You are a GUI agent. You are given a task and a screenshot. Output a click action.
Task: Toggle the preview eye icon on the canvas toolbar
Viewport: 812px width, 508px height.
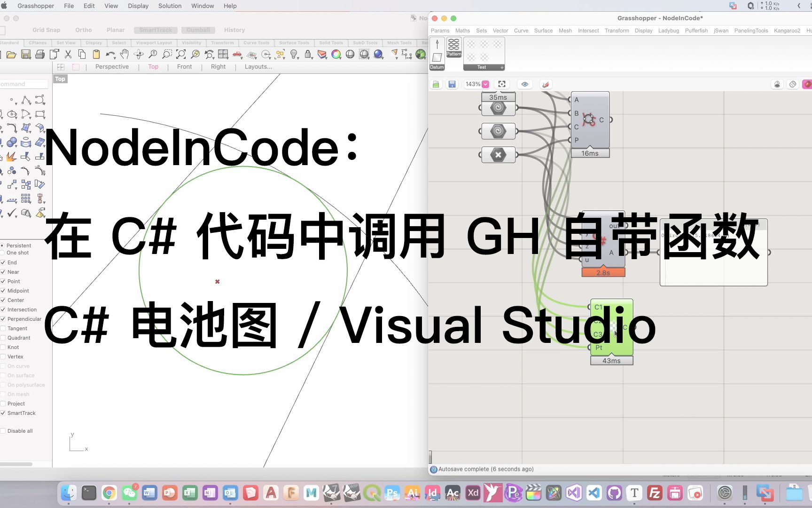[524, 84]
